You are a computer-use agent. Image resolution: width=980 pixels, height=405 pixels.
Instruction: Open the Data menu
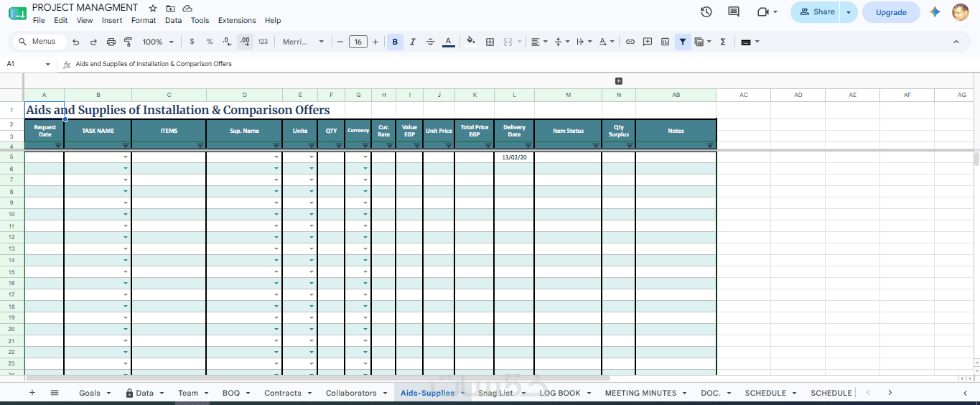pos(173,21)
